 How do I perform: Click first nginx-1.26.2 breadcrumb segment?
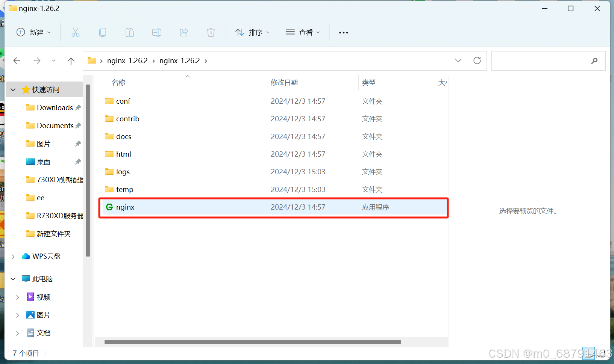[x=127, y=60]
